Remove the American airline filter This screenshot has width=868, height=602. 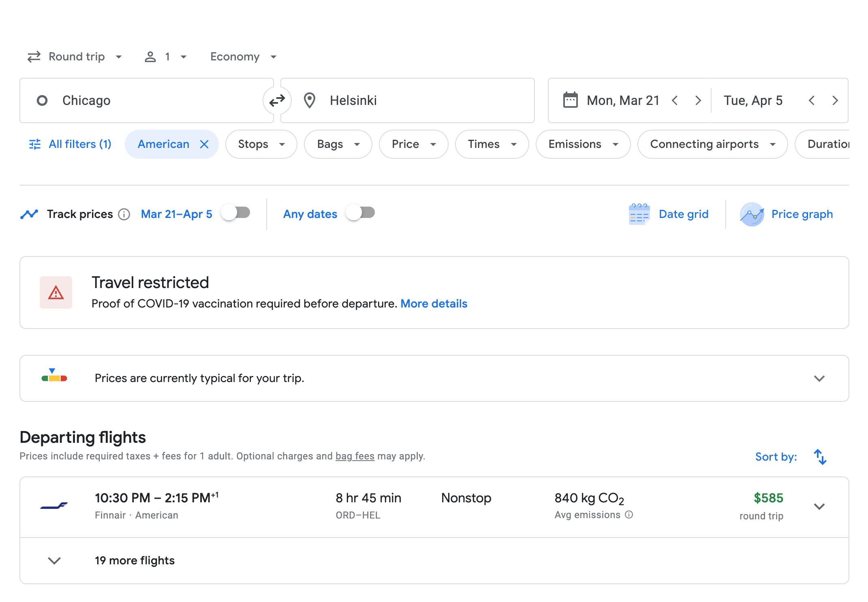pos(204,144)
